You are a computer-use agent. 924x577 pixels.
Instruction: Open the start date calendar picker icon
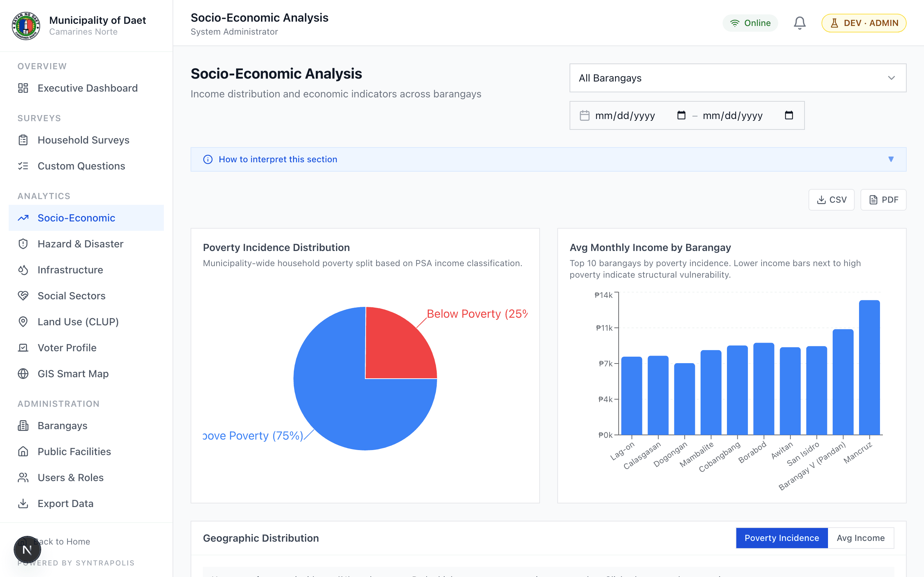coord(681,115)
